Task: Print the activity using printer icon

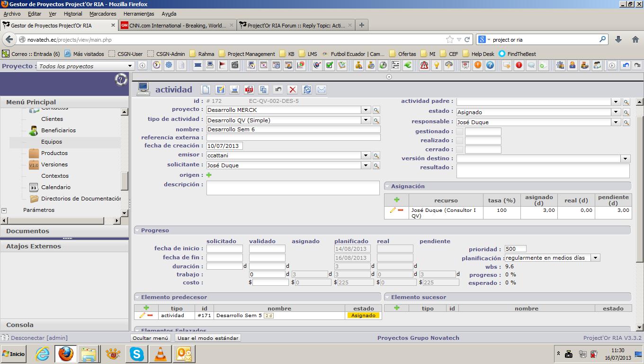Action: (234, 90)
